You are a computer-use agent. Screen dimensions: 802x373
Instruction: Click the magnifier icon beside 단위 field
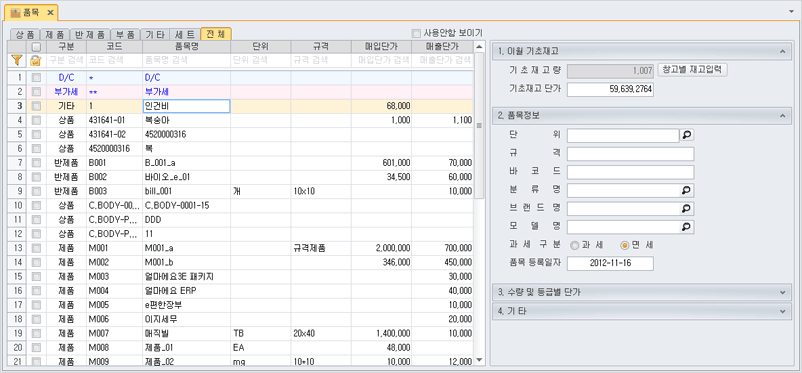coord(686,135)
